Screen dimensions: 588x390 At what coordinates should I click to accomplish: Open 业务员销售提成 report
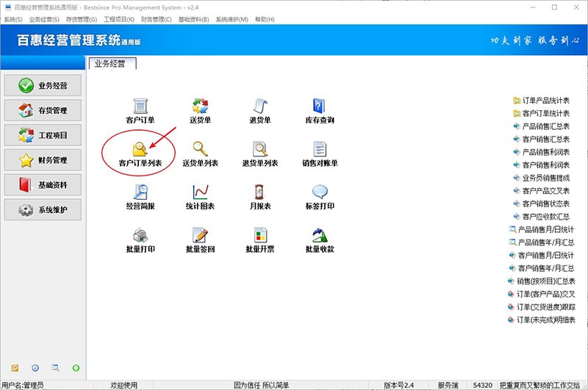[541, 178]
